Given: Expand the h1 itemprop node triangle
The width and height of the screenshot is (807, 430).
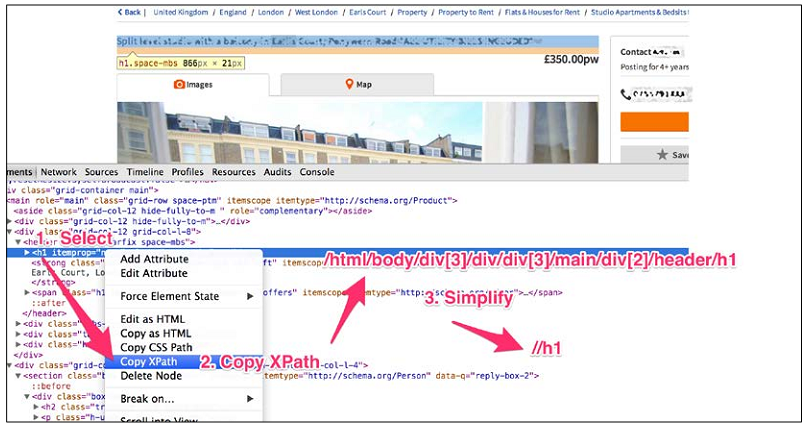Looking at the screenshot, I should (27, 253).
